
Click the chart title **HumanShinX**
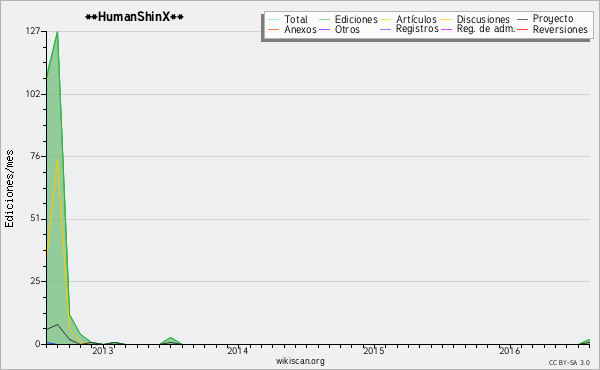click(134, 17)
